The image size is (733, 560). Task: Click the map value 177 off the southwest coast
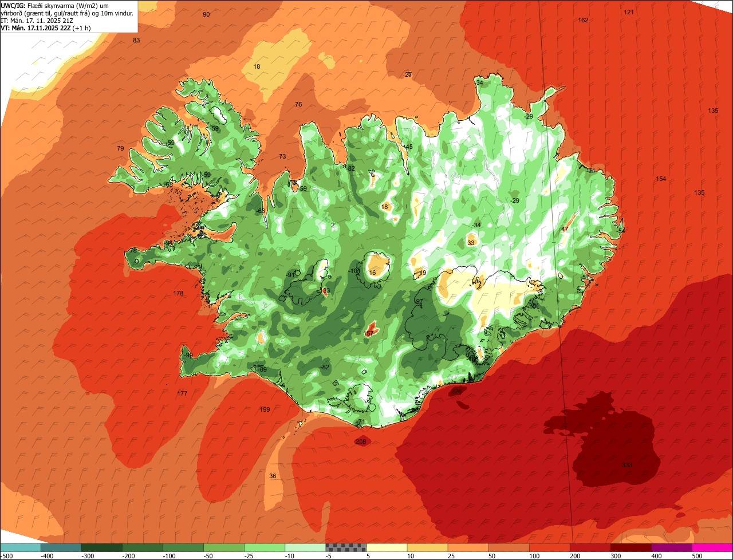(182, 393)
